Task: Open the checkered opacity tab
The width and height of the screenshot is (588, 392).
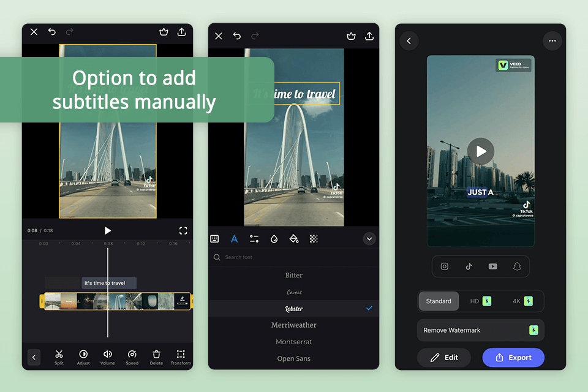Action: [314, 239]
